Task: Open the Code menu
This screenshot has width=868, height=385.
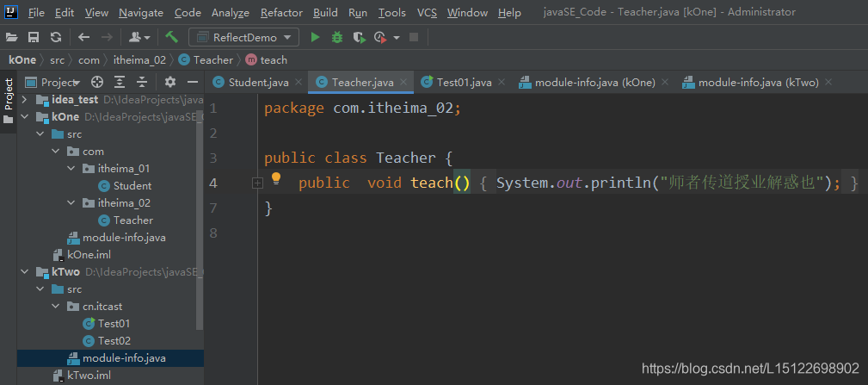Action: point(188,12)
